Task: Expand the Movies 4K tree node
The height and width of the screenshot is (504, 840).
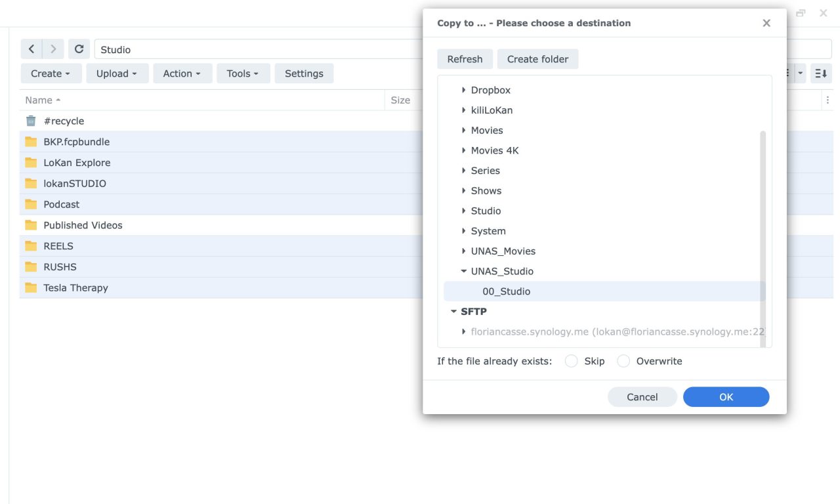Action: [463, 150]
